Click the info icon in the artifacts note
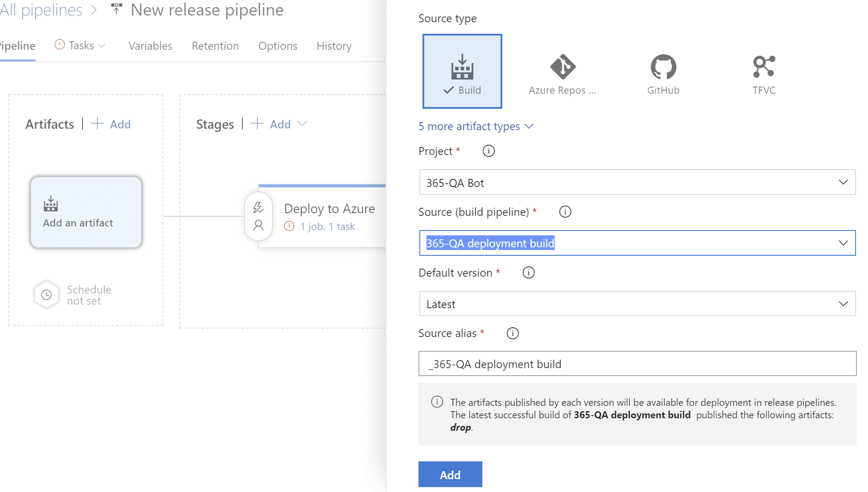 point(437,402)
